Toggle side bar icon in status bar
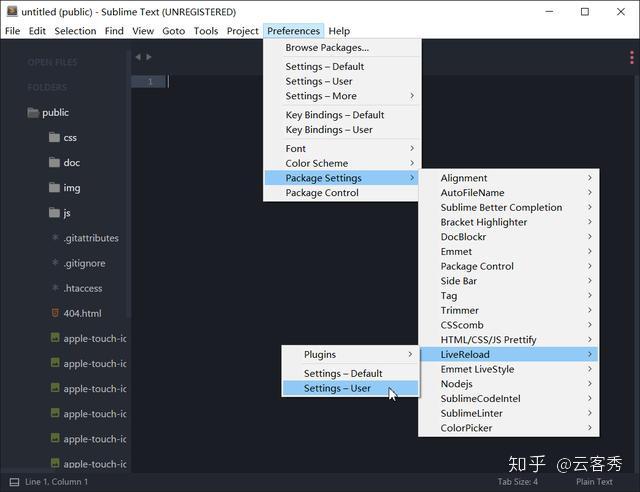640x492 pixels. click(x=14, y=482)
